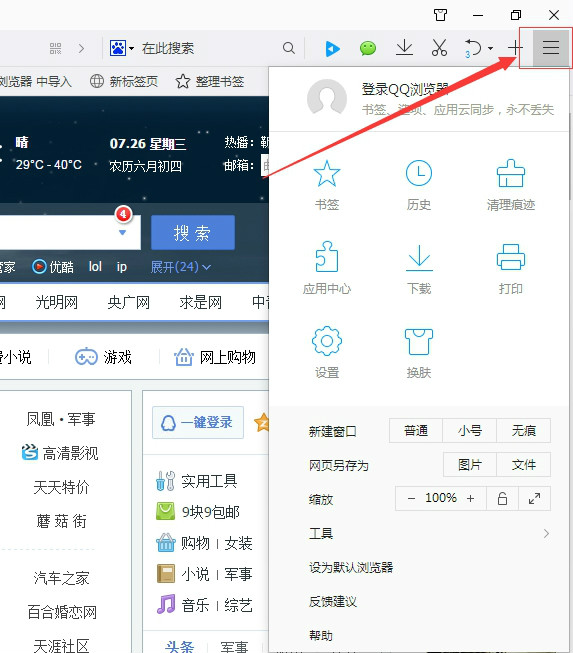
Task: Click the fullscreen expand arrows icon
Action: [534, 498]
